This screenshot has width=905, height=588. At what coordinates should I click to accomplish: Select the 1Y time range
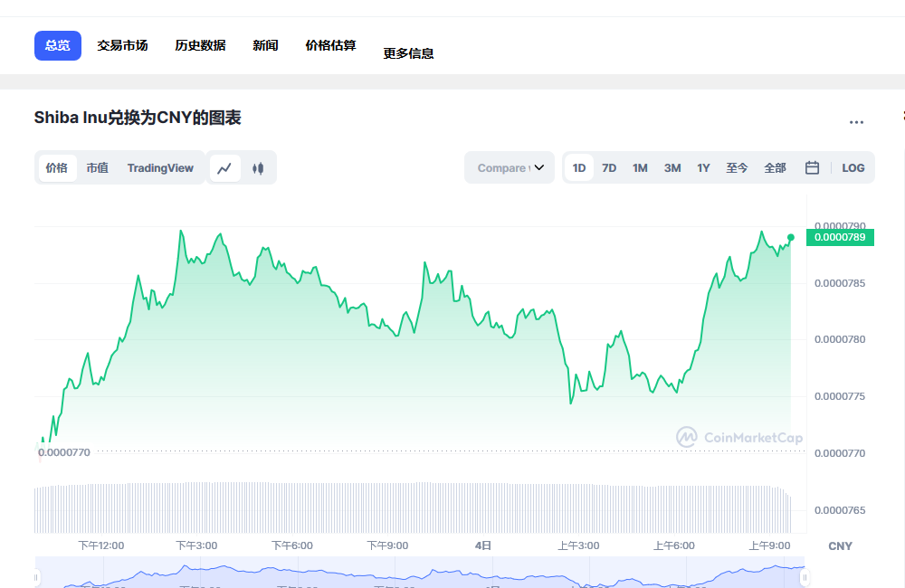point(703,168)
